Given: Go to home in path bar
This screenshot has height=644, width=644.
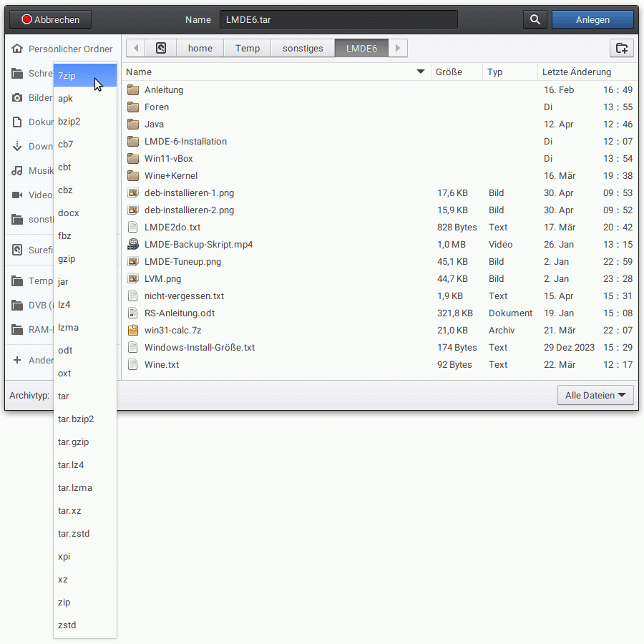Looking at the screenshot, I should coord(200,48).
